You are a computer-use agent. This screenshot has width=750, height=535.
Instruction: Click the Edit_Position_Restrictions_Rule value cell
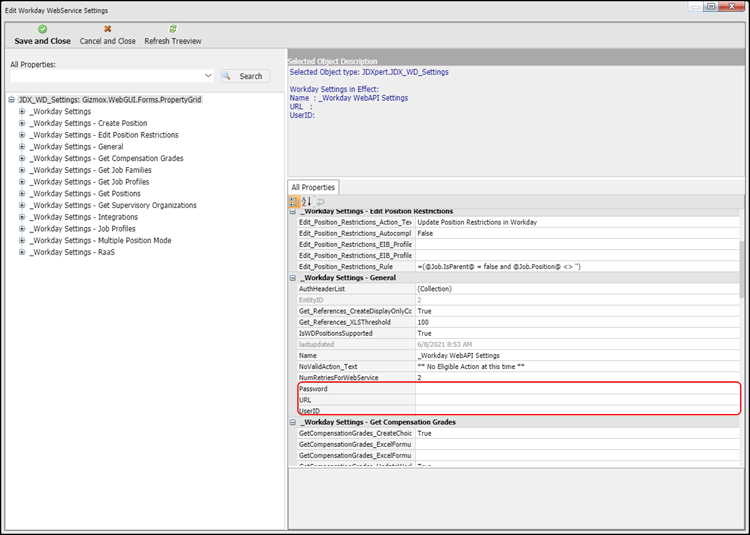pos(577,267)
